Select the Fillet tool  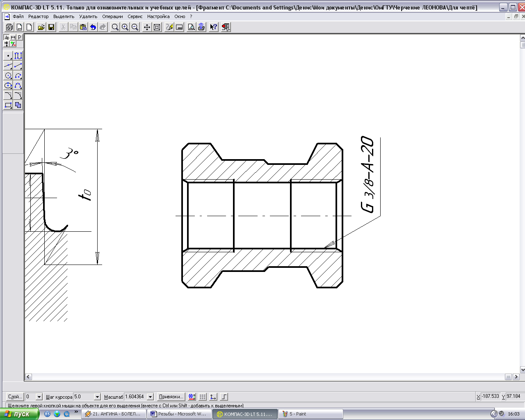point(18,95)
